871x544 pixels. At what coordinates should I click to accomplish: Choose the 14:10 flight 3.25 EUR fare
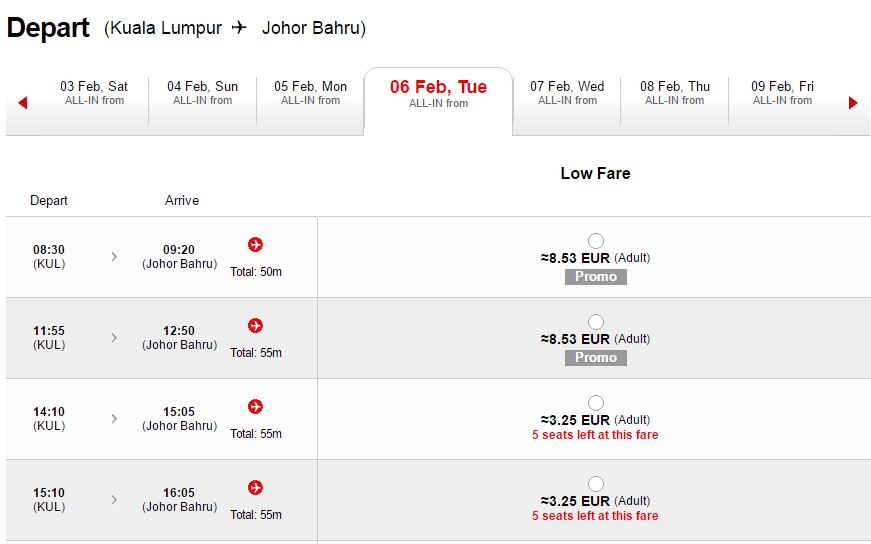tap(596, 403)
